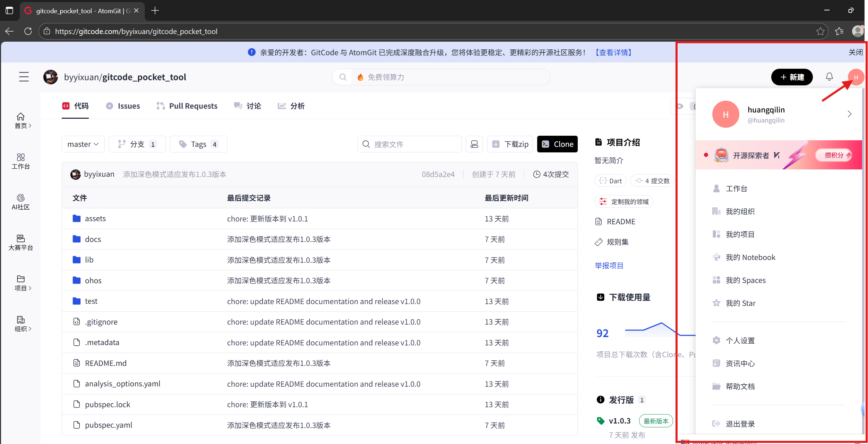Expand huangqilin profile chevron

[x=849, y=114]
